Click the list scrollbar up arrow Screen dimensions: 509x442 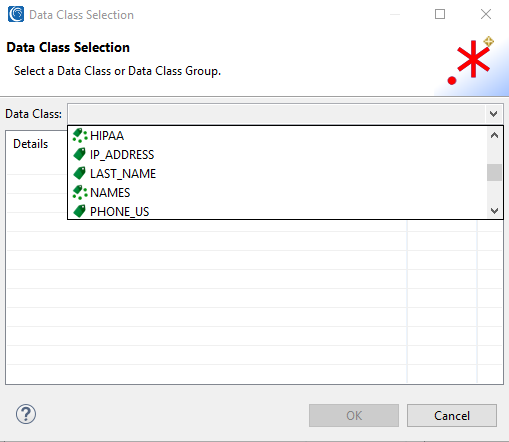pos(494,135)
